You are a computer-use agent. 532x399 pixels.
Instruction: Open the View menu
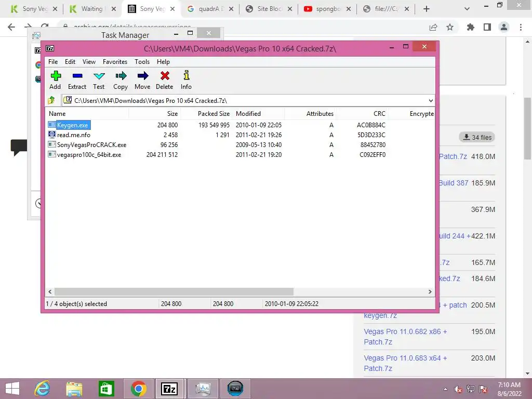(89, 62)
